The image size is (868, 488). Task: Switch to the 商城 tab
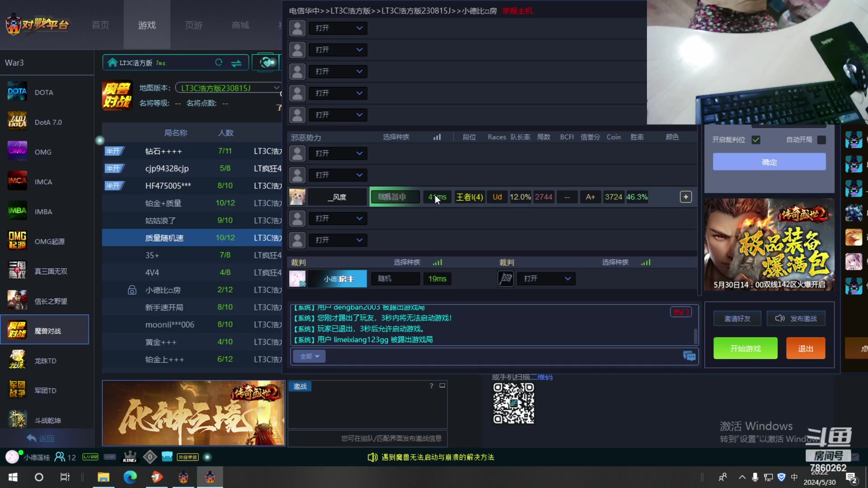pyautogui.click(x=240, y=25)
